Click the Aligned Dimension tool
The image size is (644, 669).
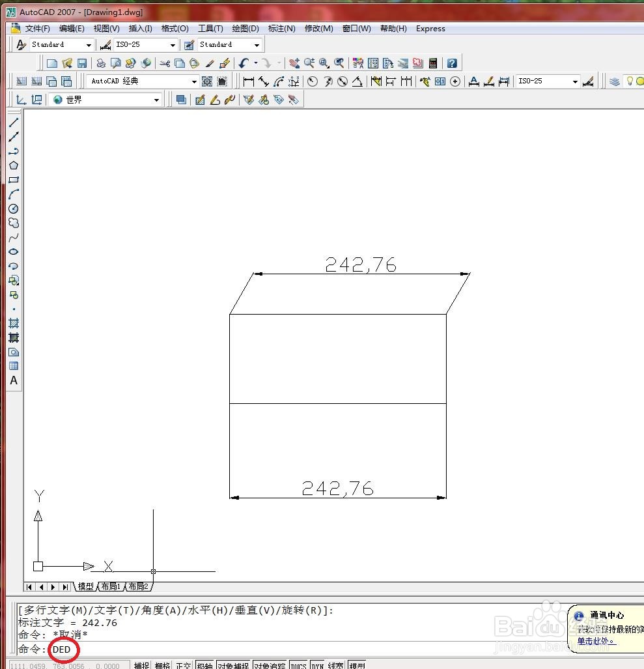click(x=264, y=81)
